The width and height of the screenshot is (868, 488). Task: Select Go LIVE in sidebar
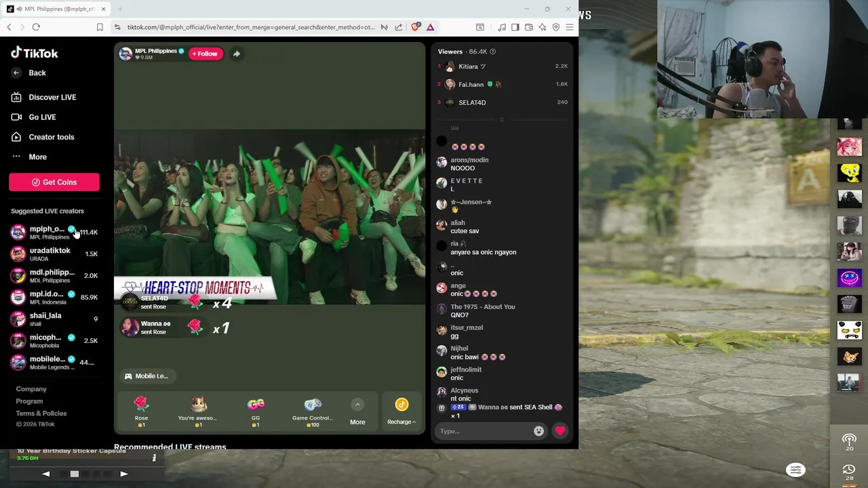[x=34, y=117]
